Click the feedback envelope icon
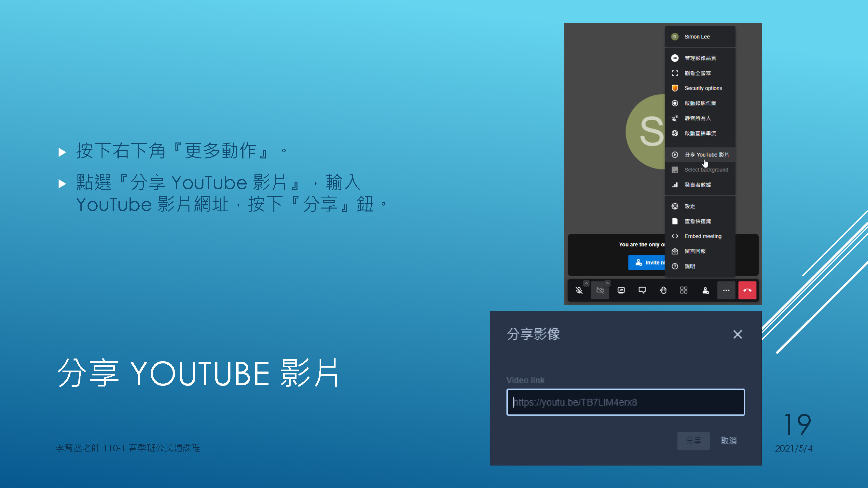 click(x=675, y=251)
